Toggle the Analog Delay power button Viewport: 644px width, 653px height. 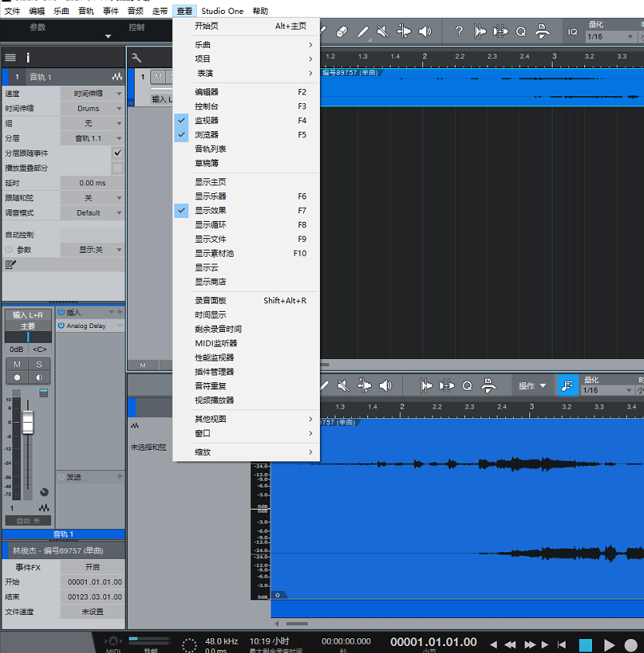[x=61, y=326]
